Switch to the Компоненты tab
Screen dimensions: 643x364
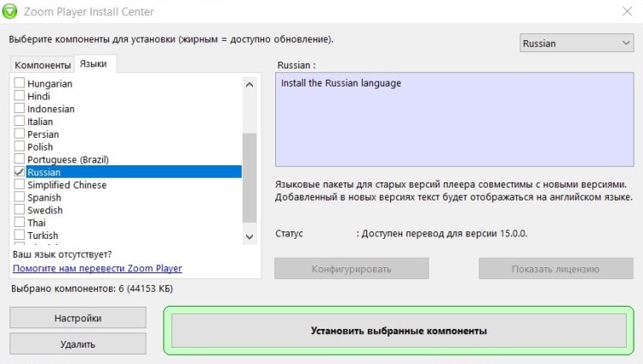(43, 65)
